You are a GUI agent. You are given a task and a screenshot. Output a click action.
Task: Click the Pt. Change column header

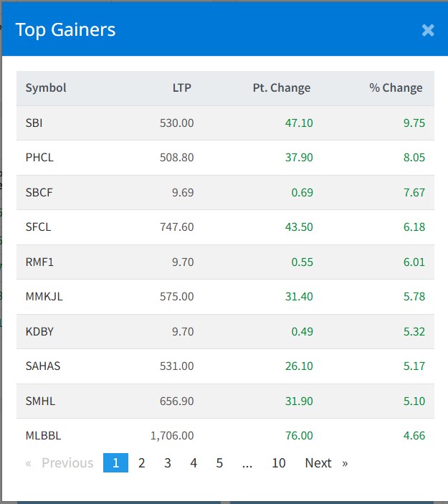pos(282,88)
